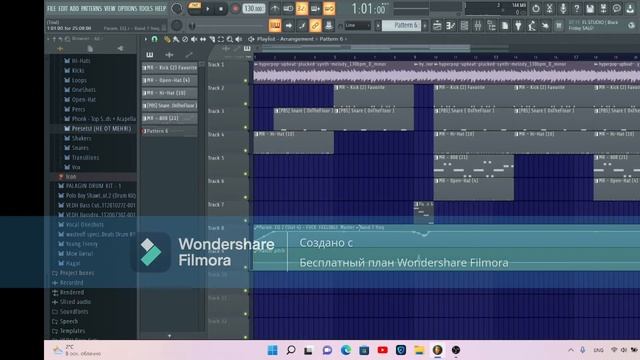Toggle the countdown before recording button
The image size is (640, 360).
click(302, 9)
